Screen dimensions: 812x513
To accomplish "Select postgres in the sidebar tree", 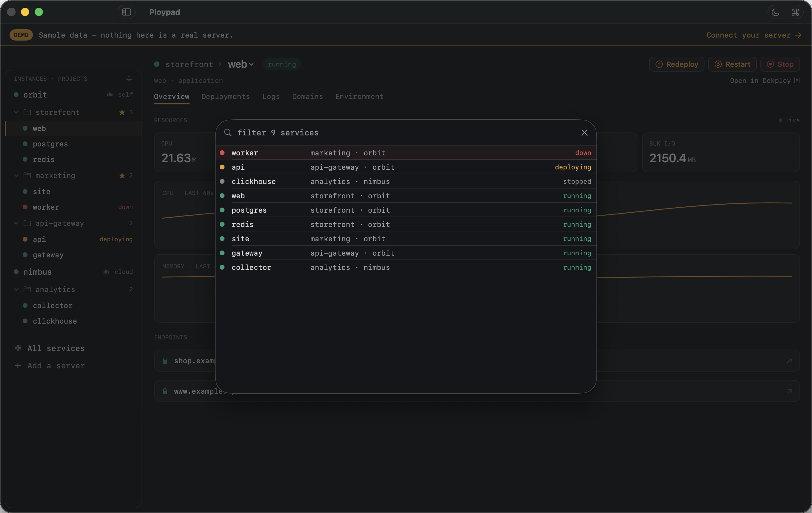I will (73, 144).
